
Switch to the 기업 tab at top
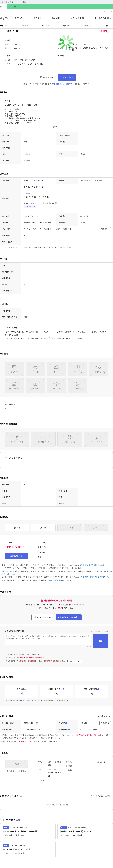[14, 7]
